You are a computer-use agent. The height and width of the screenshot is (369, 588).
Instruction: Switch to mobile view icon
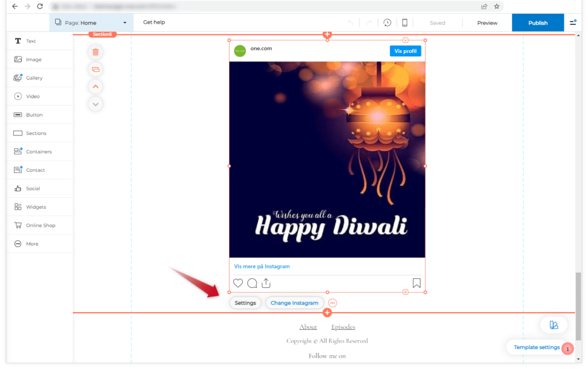pos(405,23)
